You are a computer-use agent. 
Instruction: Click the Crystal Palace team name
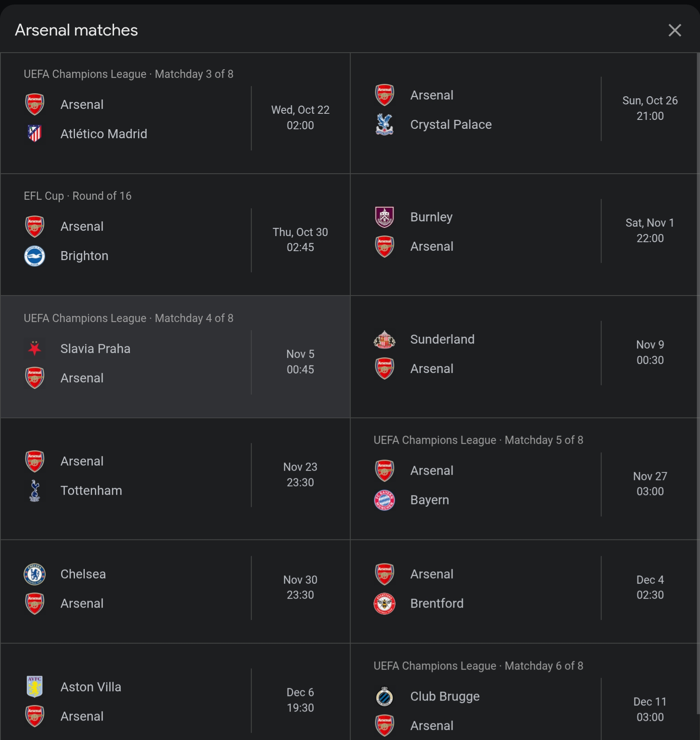pyautogui.click(x=451, y=124)
